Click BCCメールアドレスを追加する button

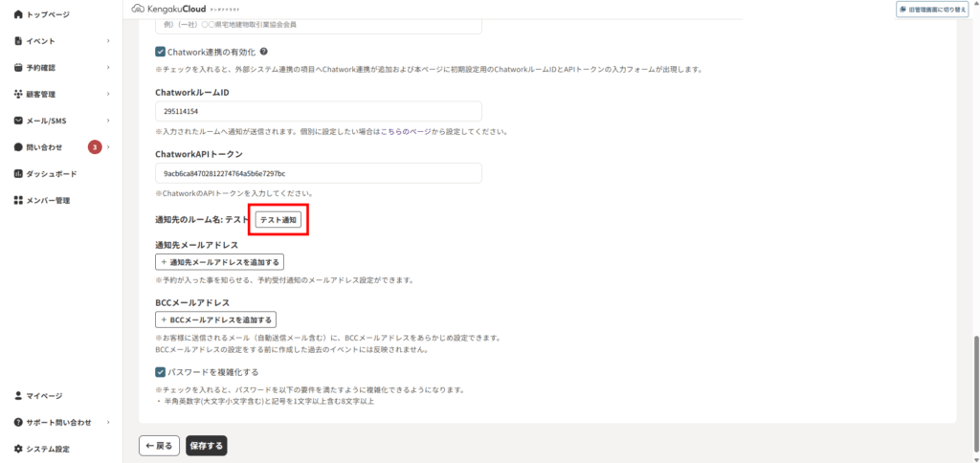click(215, 320)
